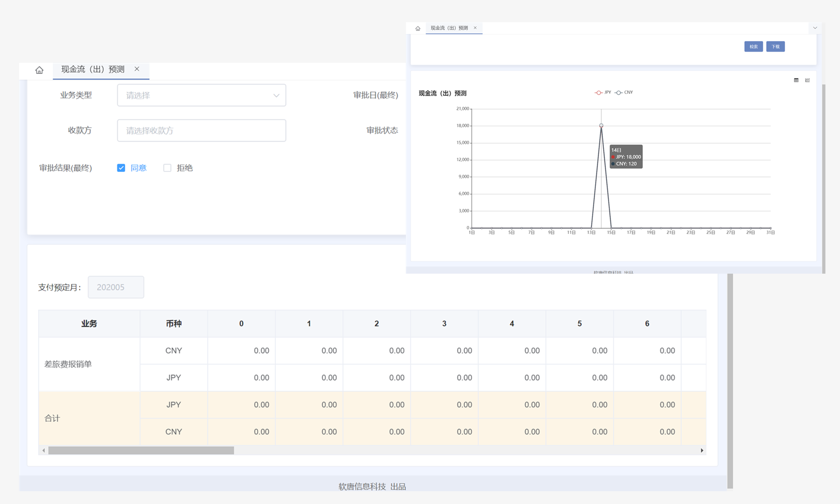Viewport: 840px width, 504px height.
Task: Close the large 现金流（出）预测 tab
Action: pyautogui.click(x=137, y=69)
